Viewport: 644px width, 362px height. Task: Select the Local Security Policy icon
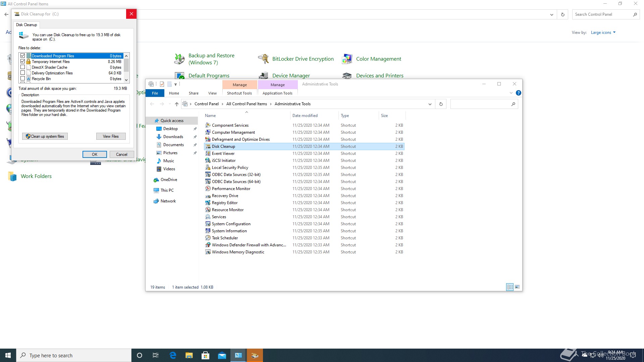coord(208,167)
